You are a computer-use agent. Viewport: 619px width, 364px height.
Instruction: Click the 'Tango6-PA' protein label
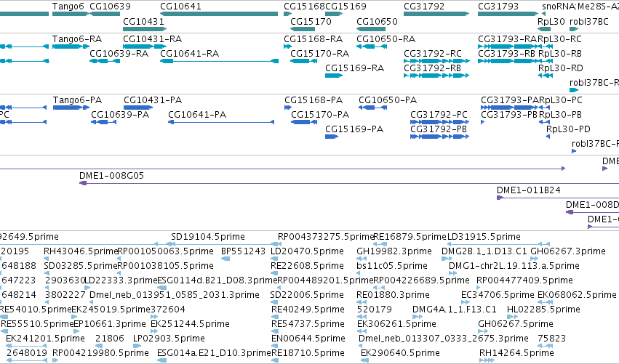(77, 100)
